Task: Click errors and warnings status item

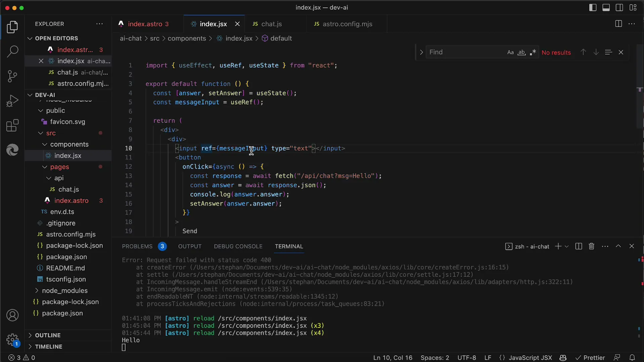Action: (x=21, y=358)
